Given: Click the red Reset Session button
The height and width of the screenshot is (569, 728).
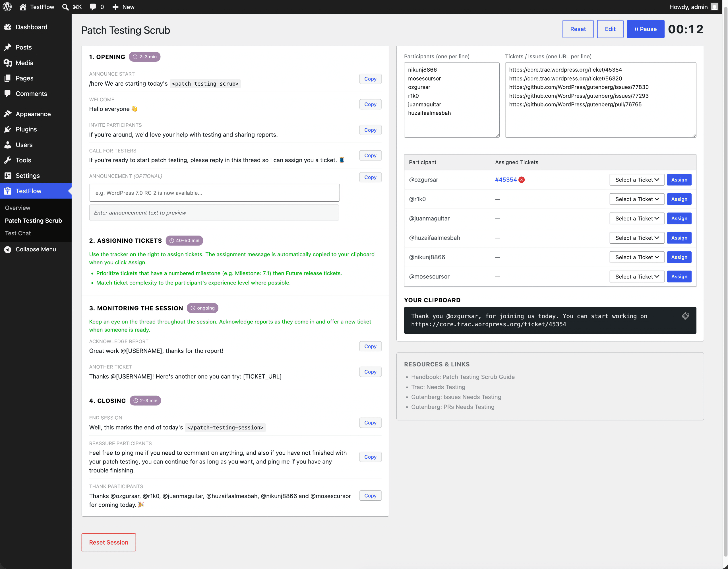Looking at the screenshot, I should (x=109, y=542).
